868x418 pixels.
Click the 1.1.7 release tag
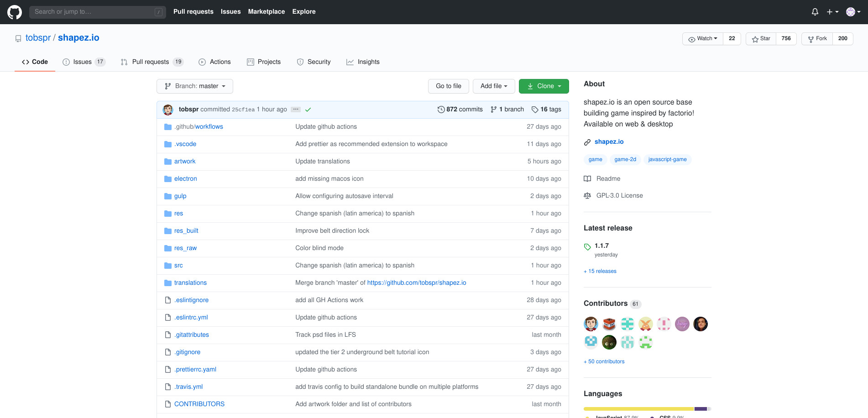tap(601, 246)
